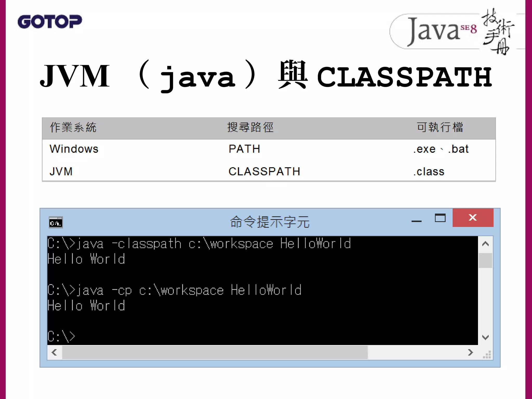The width and height of the screenshot is (532, 399).
Task: Minimize the 命令提示字元 window
Action: click(416, 221)
